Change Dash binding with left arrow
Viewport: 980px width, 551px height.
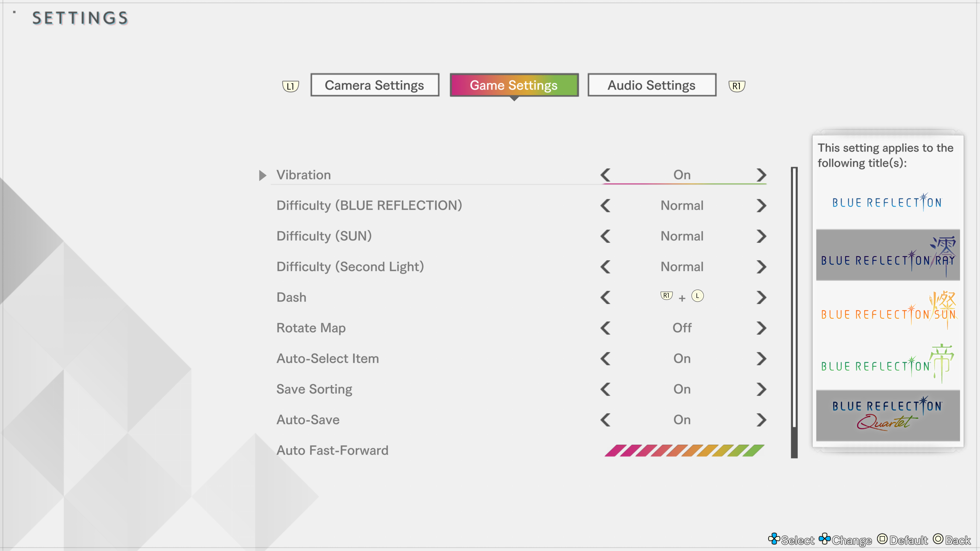tap(605, 297)
